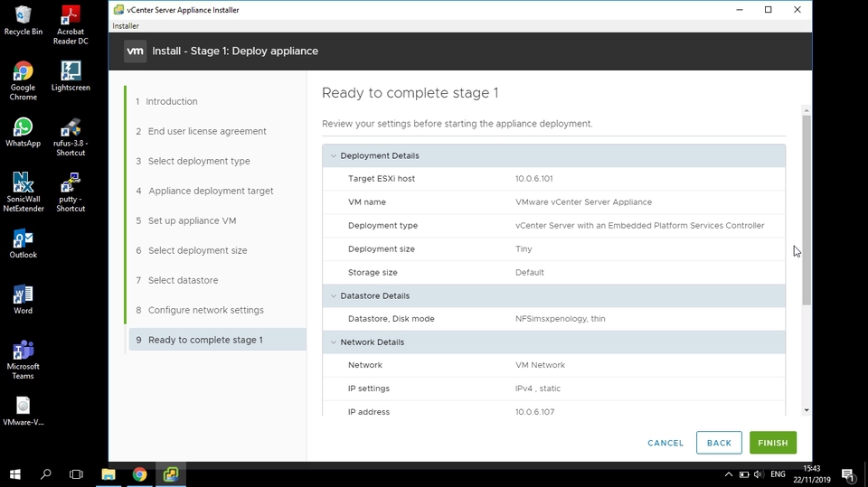Switch to Chrome in the taskbar
Image resolution: width=868 pixels, height=487 pixels.
coord(139,474)
